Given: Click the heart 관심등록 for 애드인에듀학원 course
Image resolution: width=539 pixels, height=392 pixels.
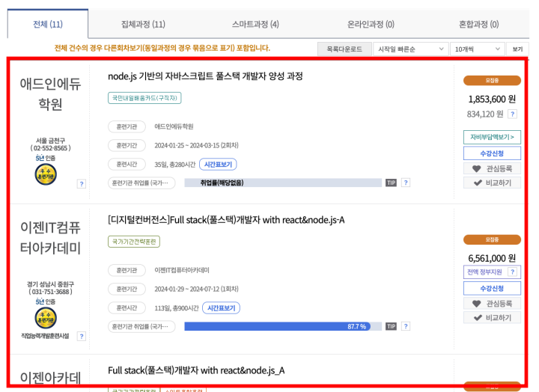Looking at the screenshot, I should click(492, 168).
